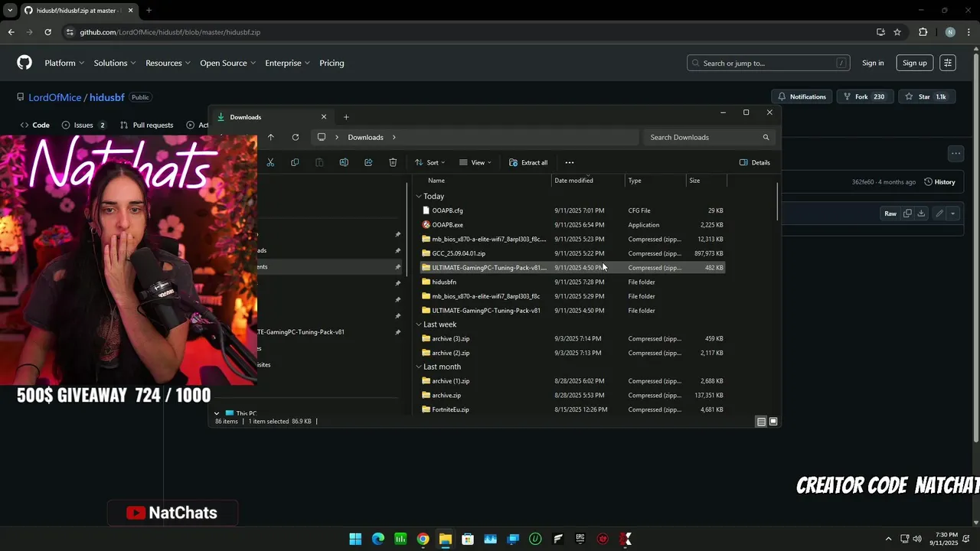
Task: Open GitHub Open Source dropdown menu
Action: point(227,63)
